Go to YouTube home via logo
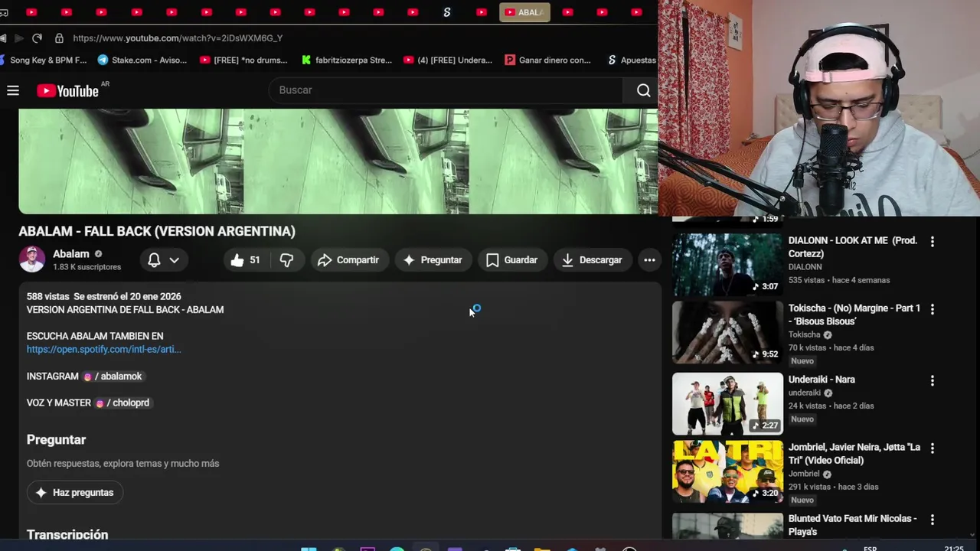980x551 pixels. pos(68,90)
